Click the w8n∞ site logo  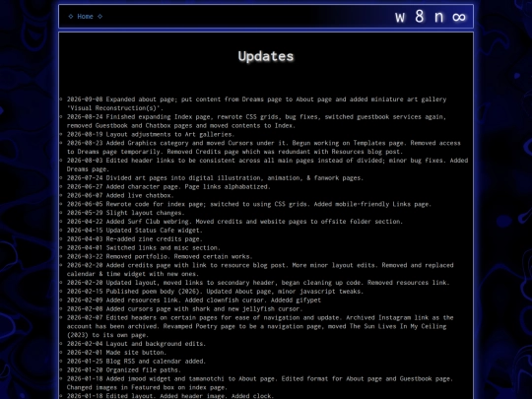(x=431, y=17)
